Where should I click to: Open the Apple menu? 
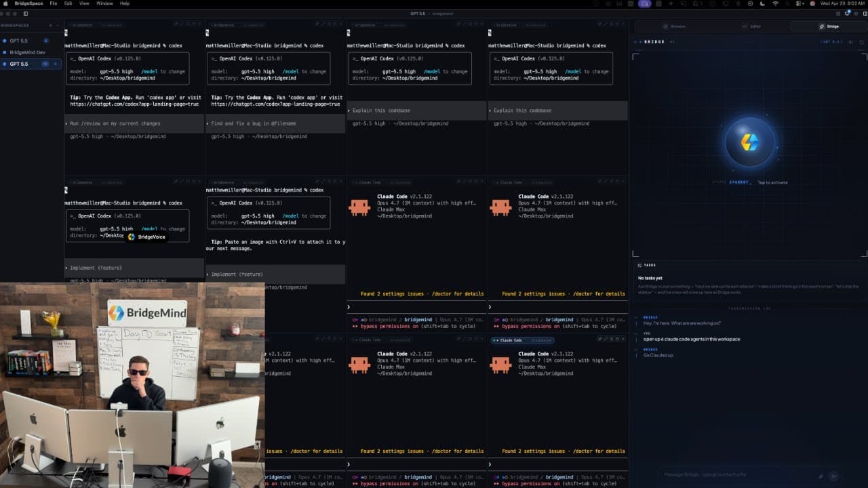[x=5, y=3]
